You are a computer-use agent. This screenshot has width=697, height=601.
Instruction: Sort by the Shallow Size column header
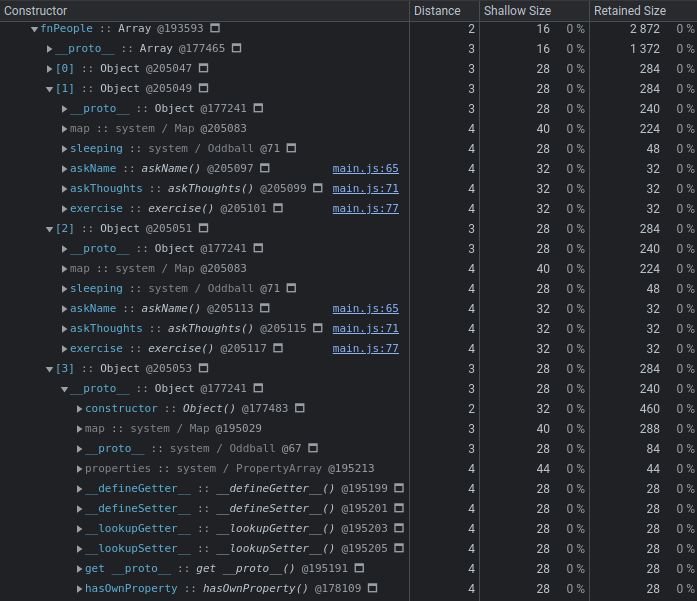pyautogui.click(x=534, y=11)
